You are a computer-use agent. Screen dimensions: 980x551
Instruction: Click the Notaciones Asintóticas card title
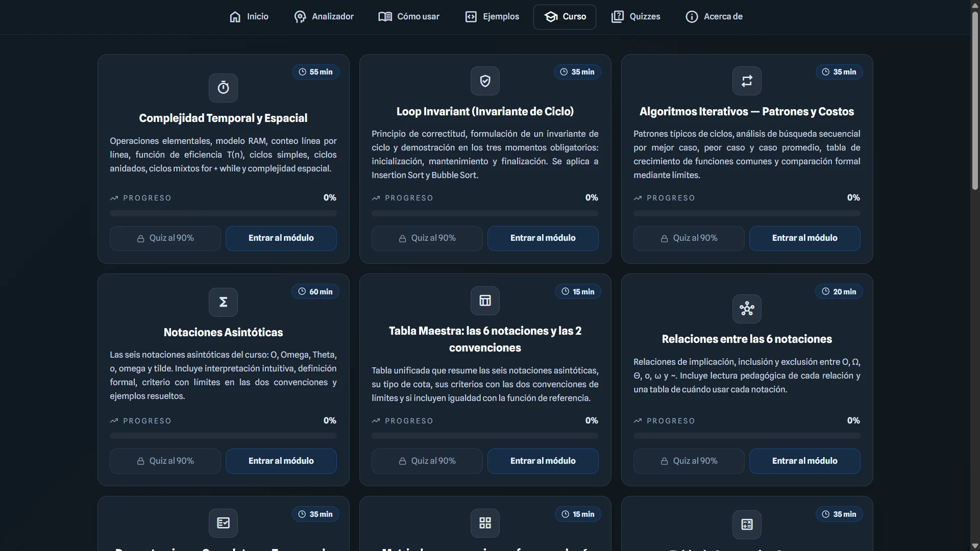pyautogui.click(x=223, y=333)
